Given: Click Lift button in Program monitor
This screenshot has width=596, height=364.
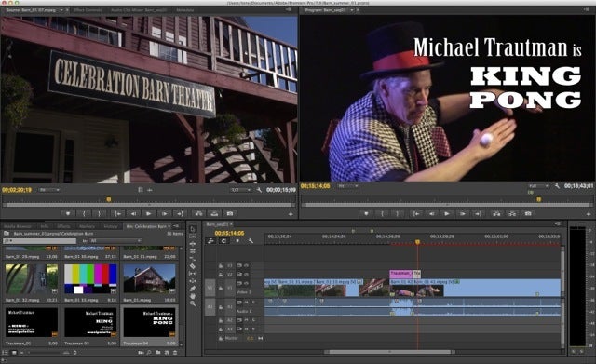Looking at the screenshot, I should (496, 214).
